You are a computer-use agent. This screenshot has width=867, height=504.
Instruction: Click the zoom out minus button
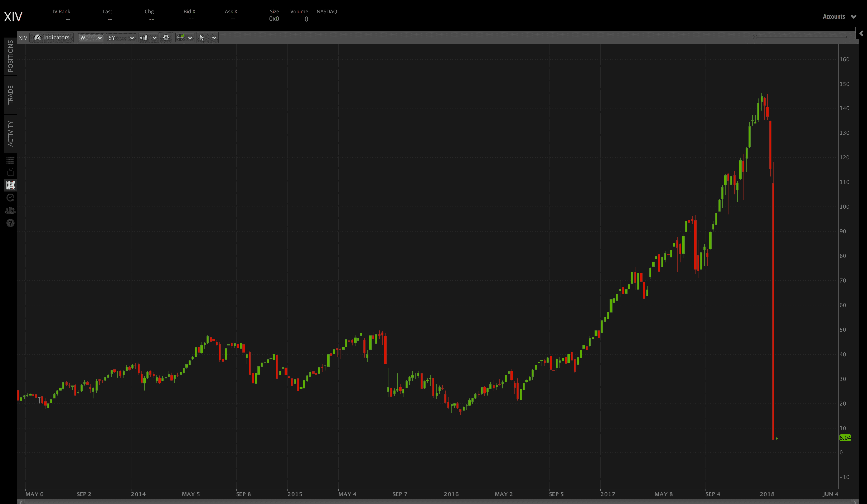click(747, 38)
